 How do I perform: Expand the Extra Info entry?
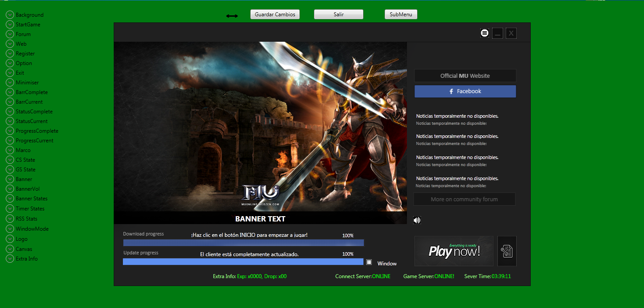tap(10, 258)
